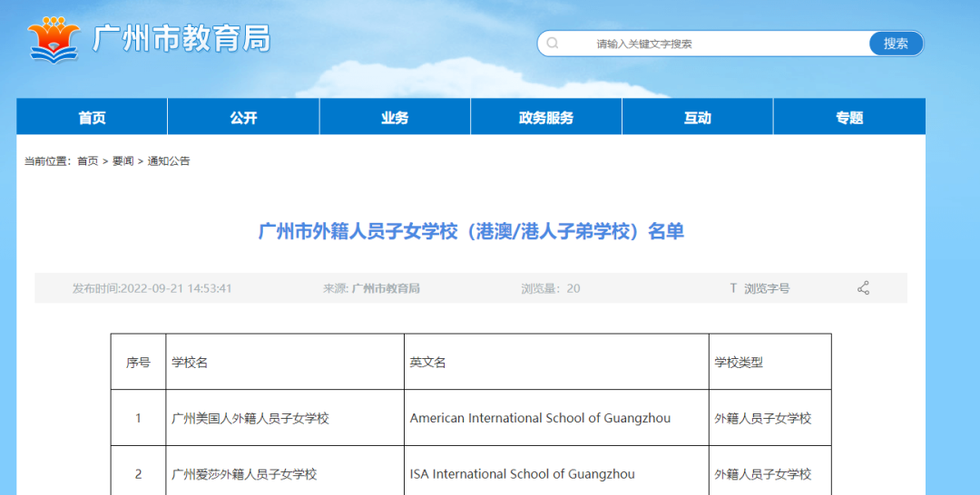Click cell 广州美国人外籍人员子女学校
The height and width of the screenshot is (495, 980).
285,418
